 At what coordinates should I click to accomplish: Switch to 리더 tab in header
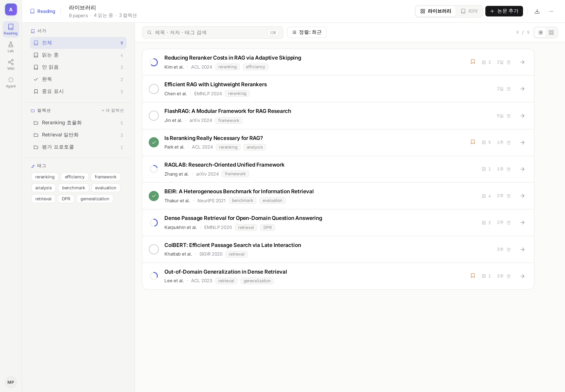[x=469, y=11]
